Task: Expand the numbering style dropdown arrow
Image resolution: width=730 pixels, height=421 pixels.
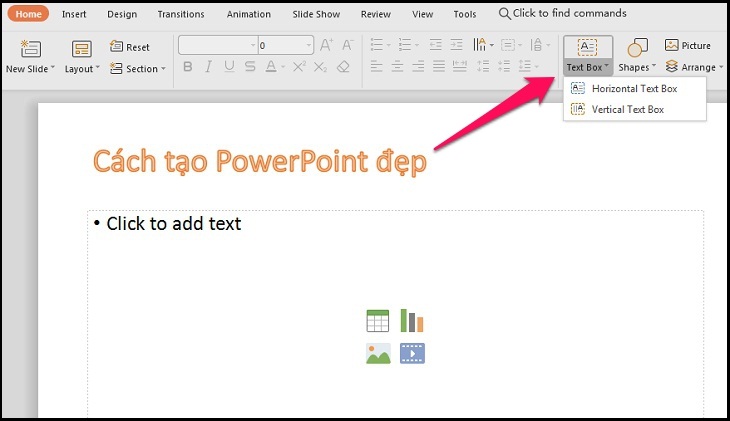Action: [x=417, y=46]
